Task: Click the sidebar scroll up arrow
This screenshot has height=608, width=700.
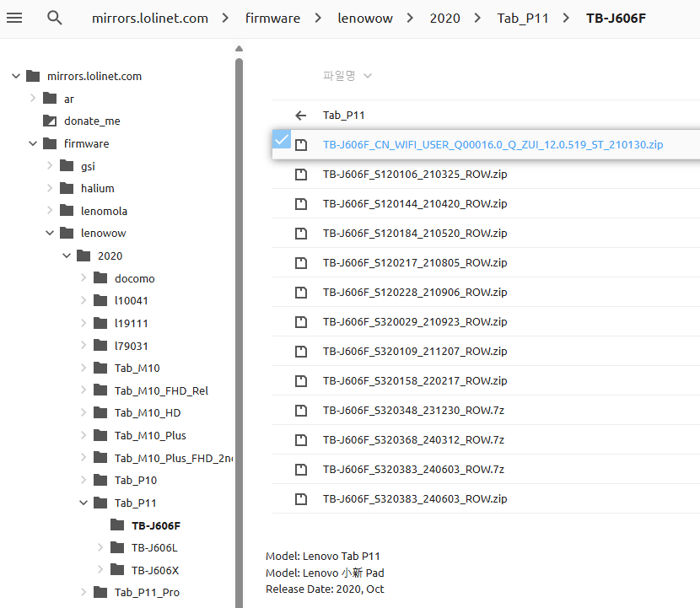Action: 239,48
